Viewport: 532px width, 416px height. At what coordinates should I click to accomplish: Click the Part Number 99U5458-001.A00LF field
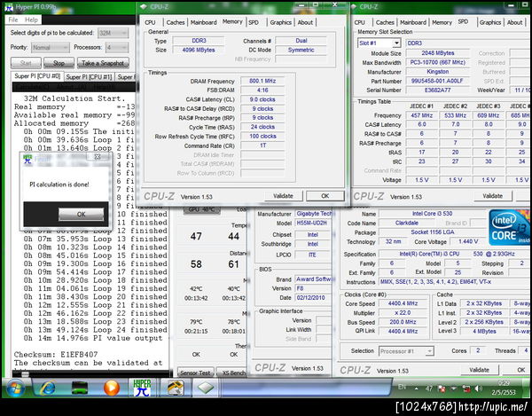[x=437, y=81]
